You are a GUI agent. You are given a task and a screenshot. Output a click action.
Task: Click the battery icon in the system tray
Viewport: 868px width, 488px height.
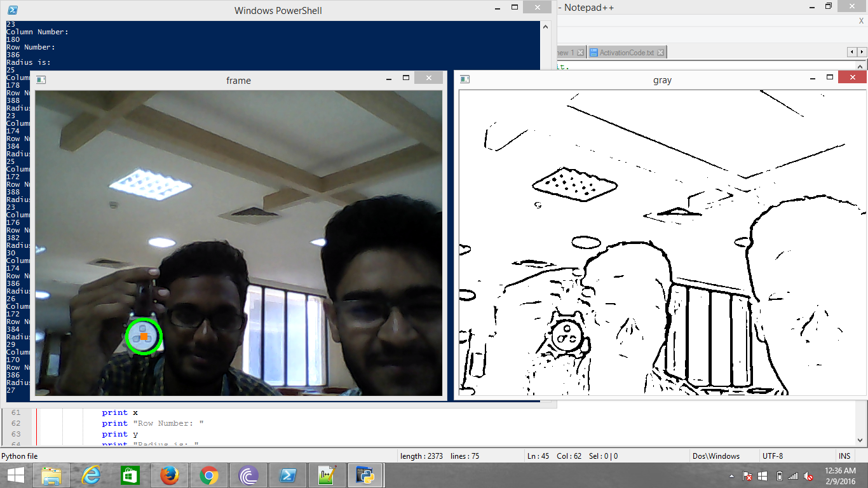pos(779,476)
